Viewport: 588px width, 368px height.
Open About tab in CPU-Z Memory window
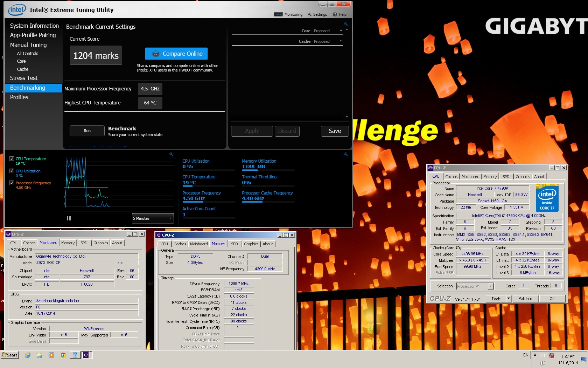[x=268, y=244]
